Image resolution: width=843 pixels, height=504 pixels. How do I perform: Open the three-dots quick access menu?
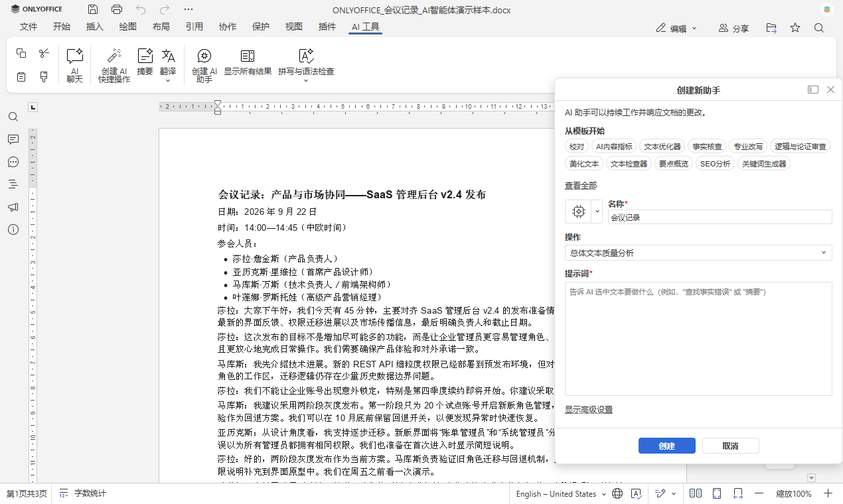(x=189, y=9)
